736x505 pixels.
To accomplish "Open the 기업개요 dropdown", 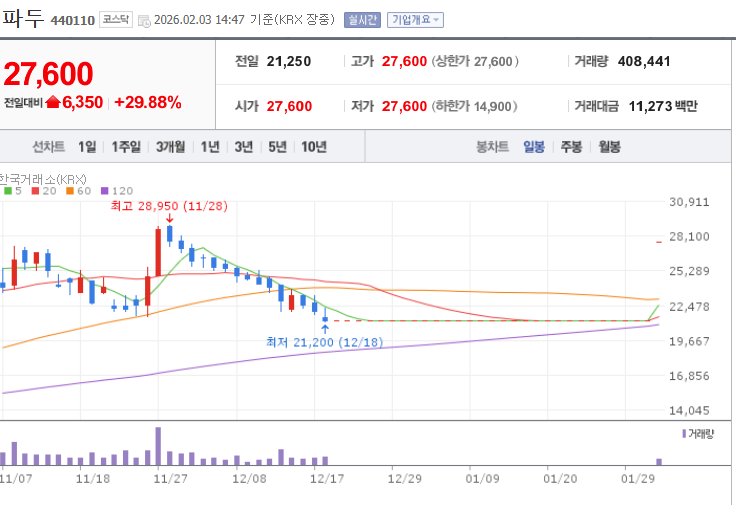I will (415, 20).
